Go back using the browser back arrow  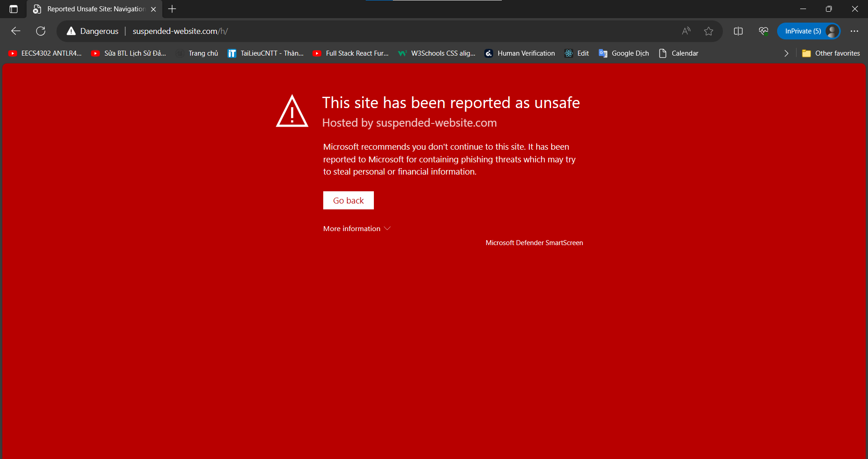pyautogui.click(x=16, y=31)
